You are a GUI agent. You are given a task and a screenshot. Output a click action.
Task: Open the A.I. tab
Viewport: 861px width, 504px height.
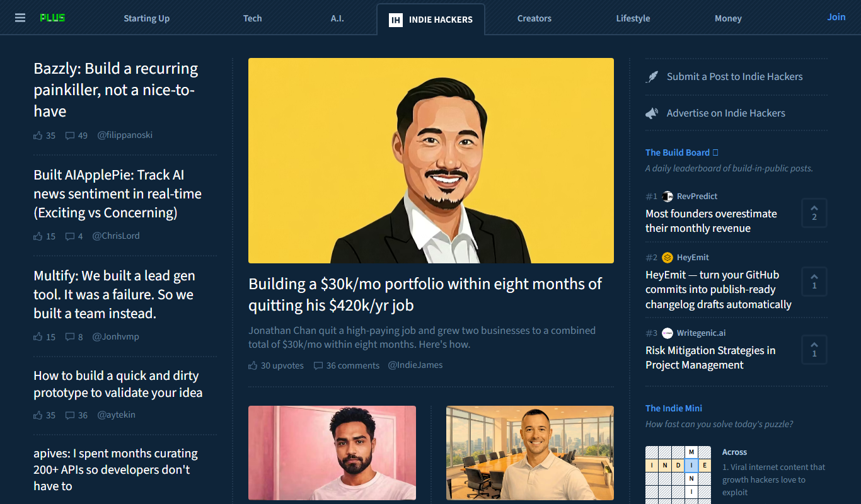click(x=337, y=18)
